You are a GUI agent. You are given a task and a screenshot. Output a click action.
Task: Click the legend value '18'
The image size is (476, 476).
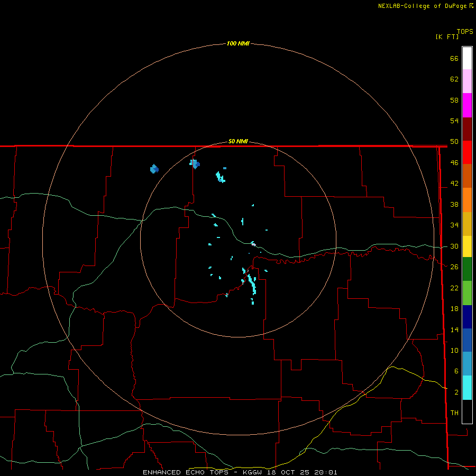(x=454, y=309)
